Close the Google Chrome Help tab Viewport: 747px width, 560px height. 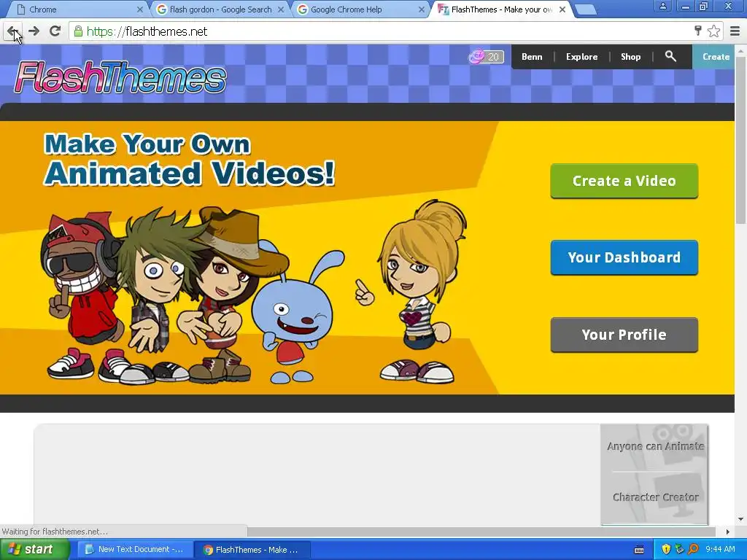422,9
